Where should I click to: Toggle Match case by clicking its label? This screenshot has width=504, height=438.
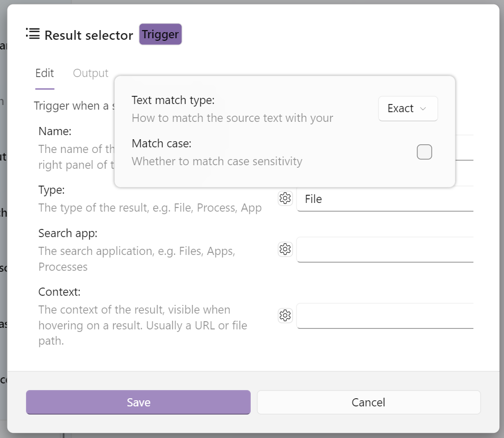[161, 143]
